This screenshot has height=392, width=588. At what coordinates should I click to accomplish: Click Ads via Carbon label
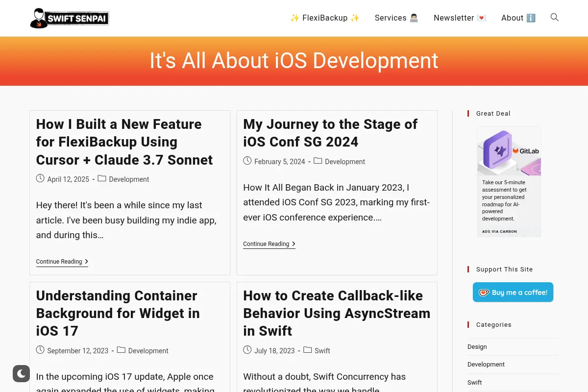click(x=499, y=231)
